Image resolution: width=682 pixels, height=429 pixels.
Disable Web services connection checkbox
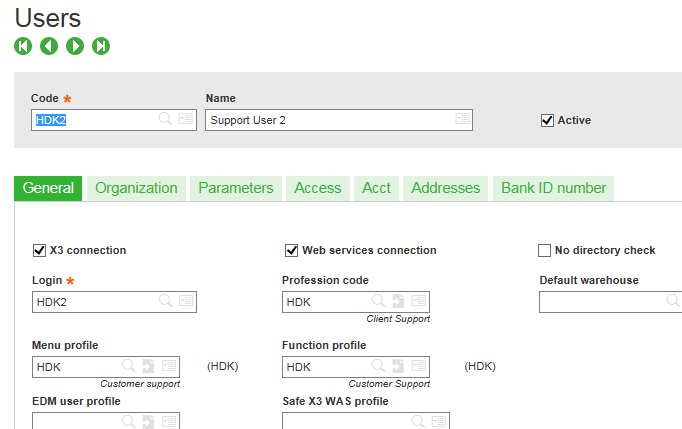click(x=292, y=250)
